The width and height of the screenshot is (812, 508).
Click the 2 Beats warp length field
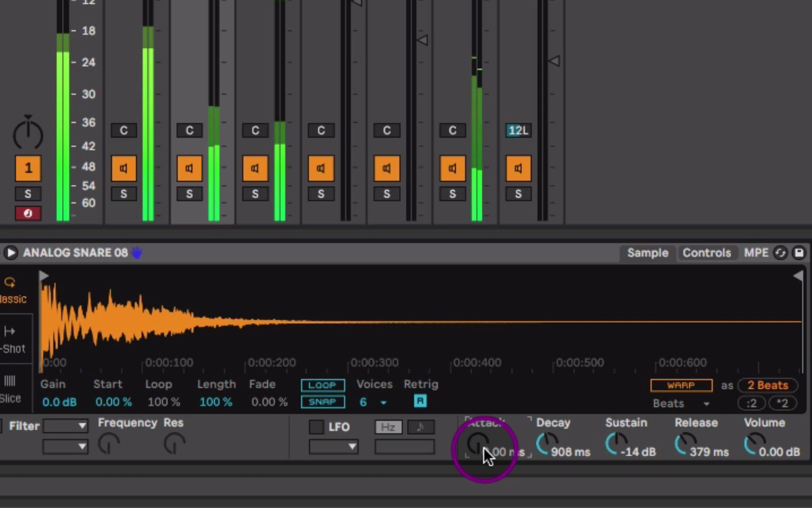(768, 385)
